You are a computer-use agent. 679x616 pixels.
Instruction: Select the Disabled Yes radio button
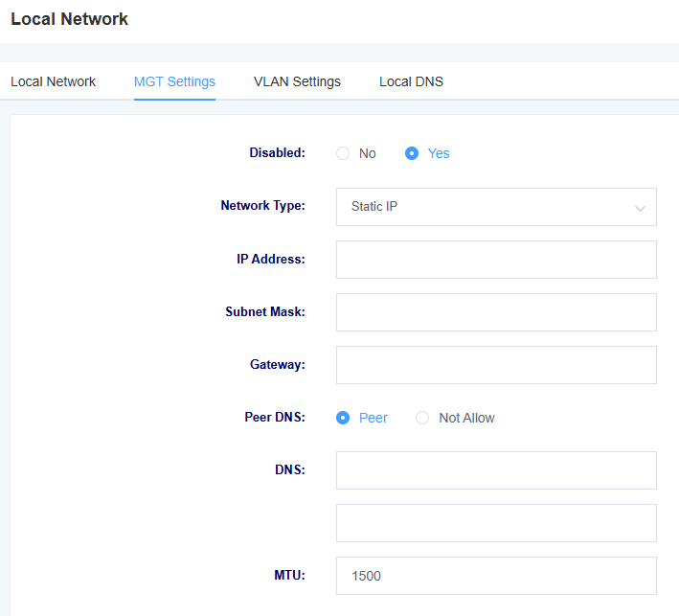(x=412, y=153)
